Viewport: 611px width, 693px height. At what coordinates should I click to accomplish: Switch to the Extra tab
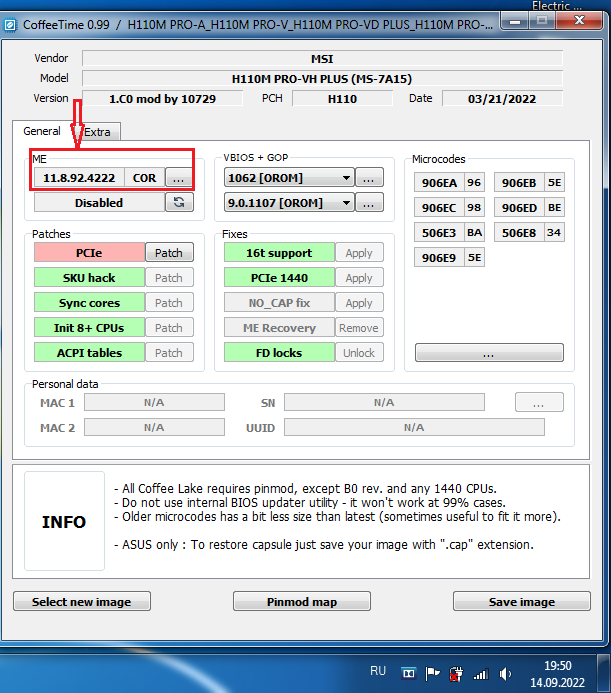pos(98,132)
